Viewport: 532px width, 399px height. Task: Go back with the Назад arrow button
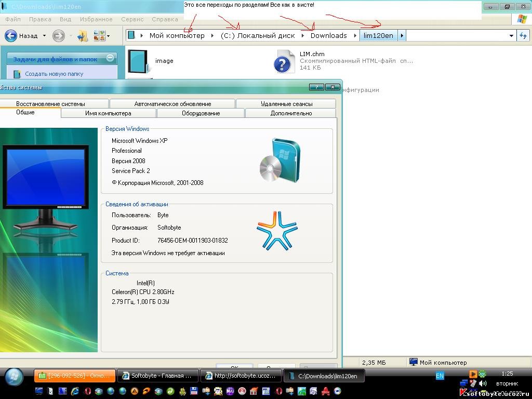pos(11,36)
